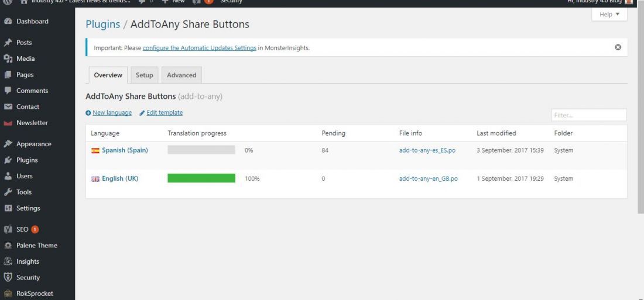Screen dimensions: 644x300
Task: Focus the Filter text field
Action: [x=589, y=115]
